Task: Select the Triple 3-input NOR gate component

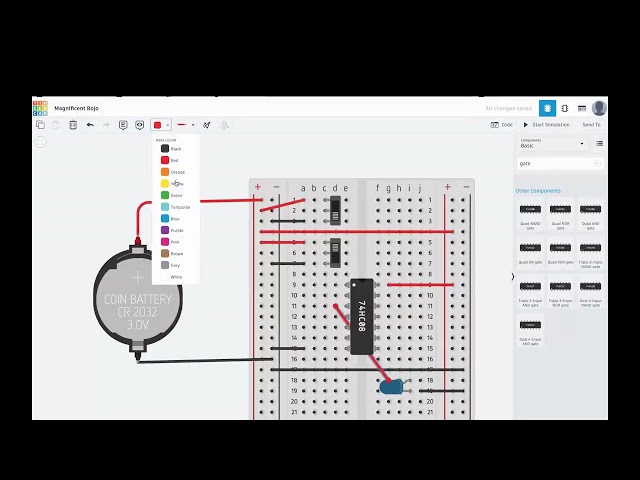Action: point(560,293)
